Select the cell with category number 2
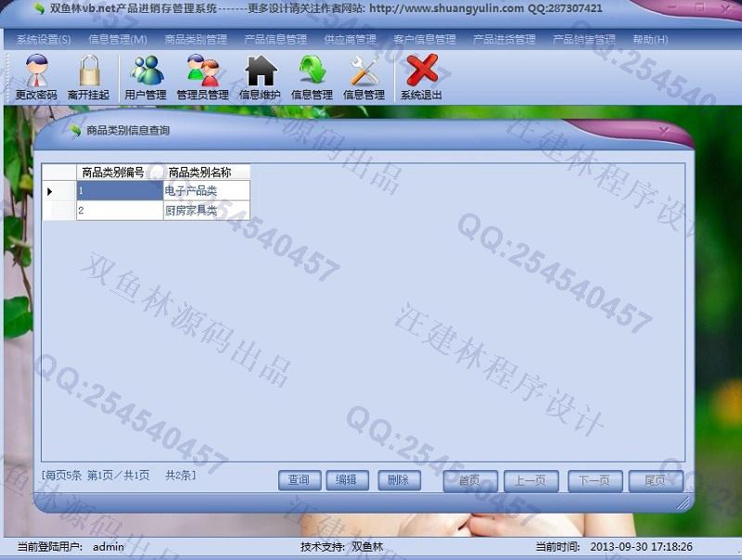The width and height of the screenshot is (742, 560). (x=120, y=210)
